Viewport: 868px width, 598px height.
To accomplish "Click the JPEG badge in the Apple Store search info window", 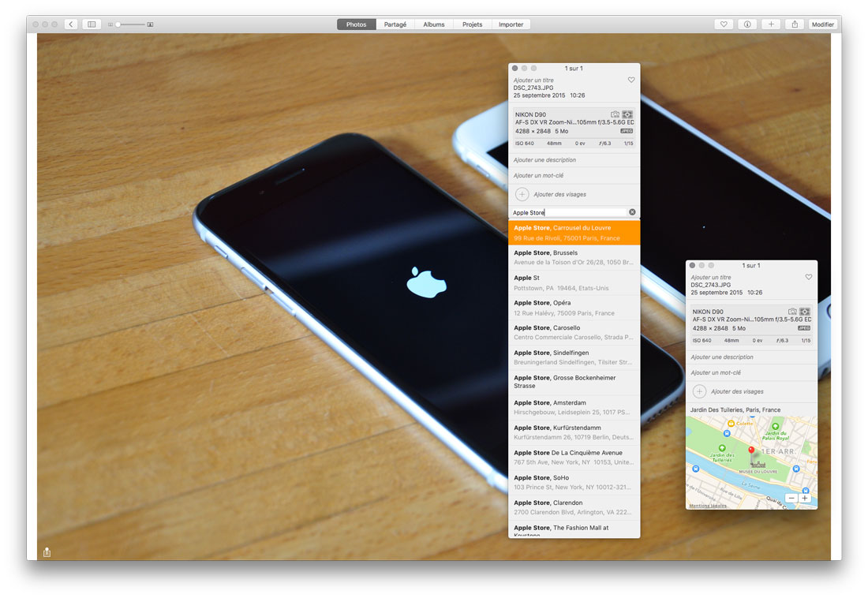I will point(627,131).
